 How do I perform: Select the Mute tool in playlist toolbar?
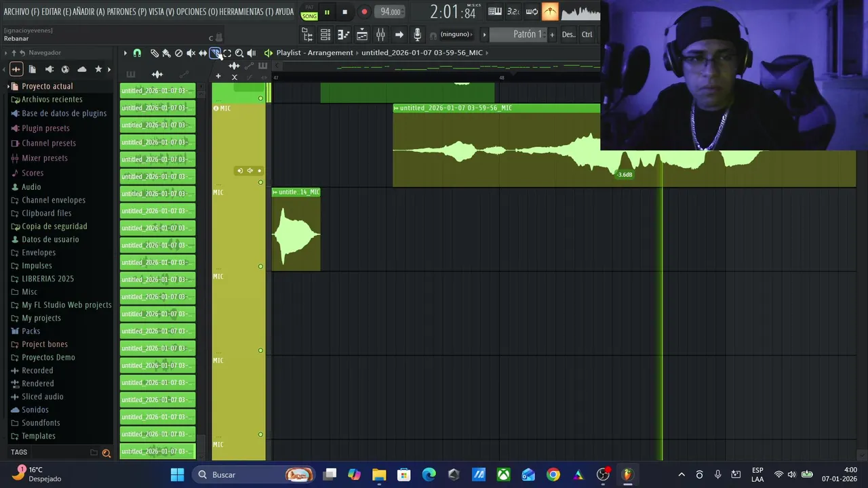point(191,53)
